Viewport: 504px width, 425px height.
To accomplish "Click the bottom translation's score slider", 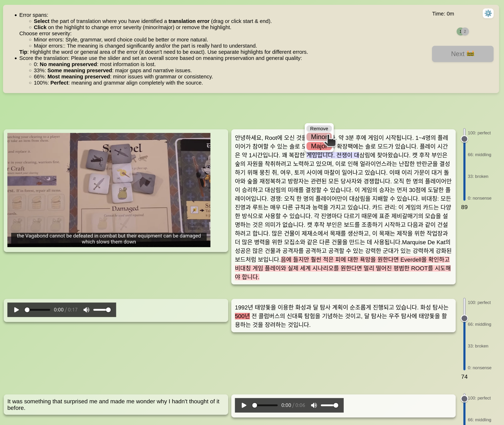I will pos(464,399).
